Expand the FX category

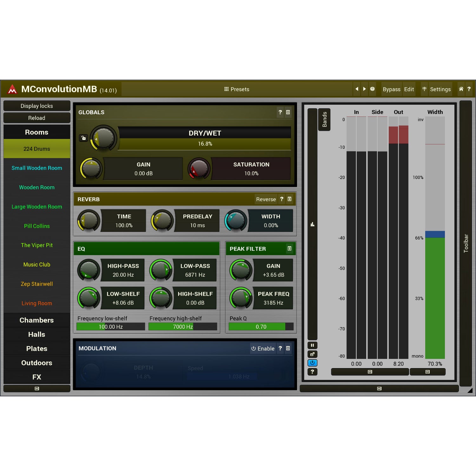[x=37, y=377]
